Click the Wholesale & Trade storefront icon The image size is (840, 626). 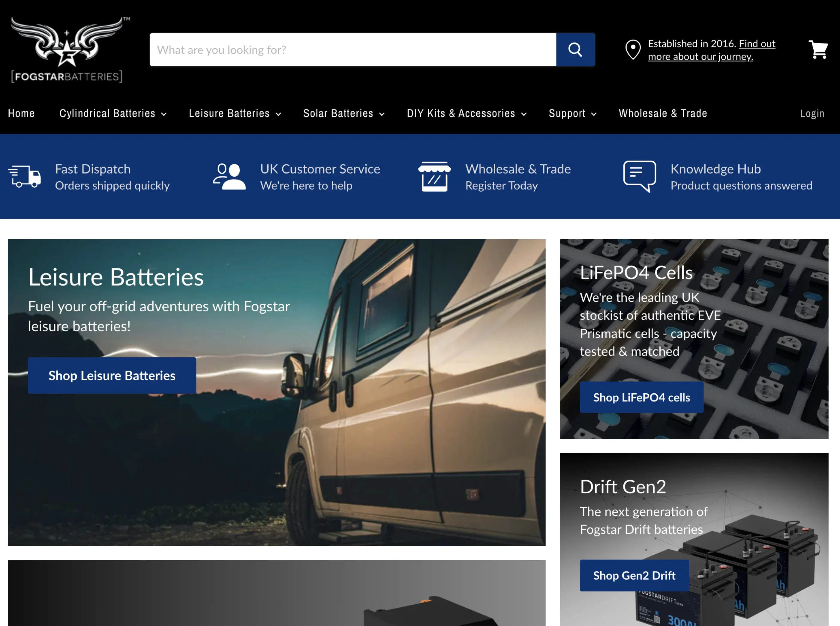coord(434,177)
